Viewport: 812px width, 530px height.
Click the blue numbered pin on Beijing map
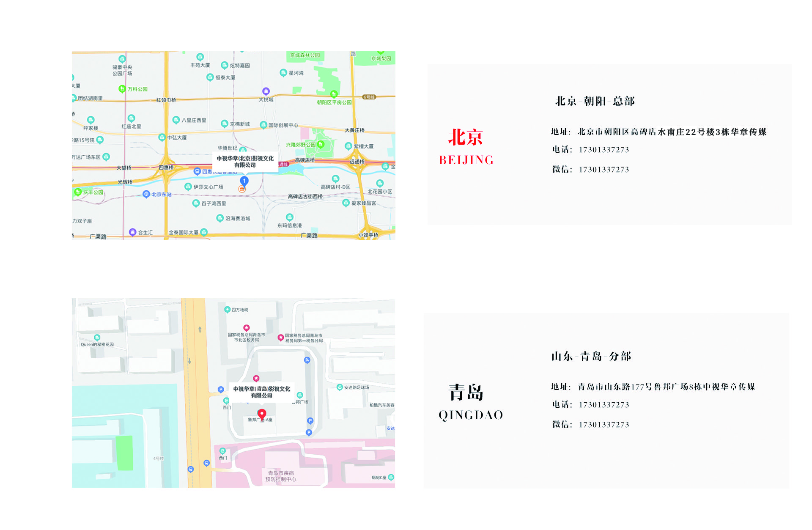click(x=244, y=181)
